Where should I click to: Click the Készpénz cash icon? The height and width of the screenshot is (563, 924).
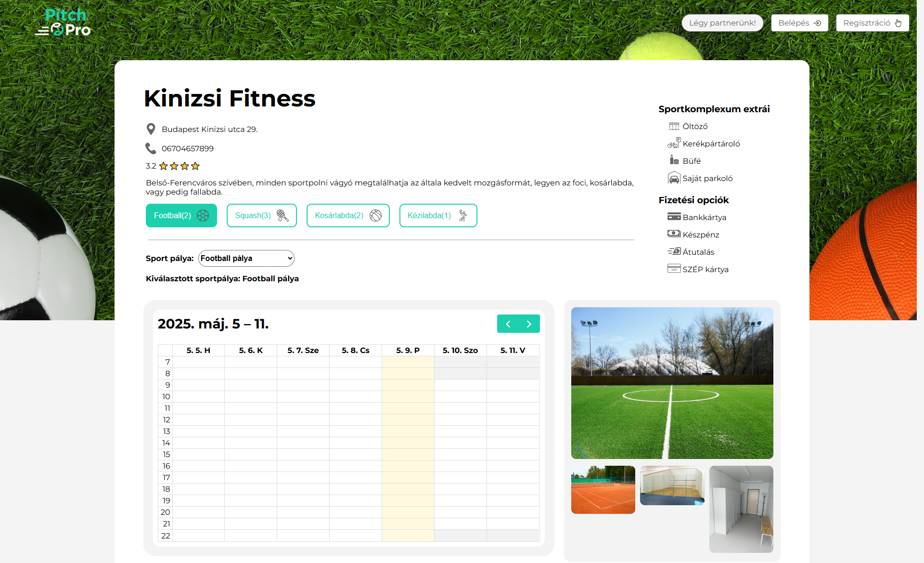[x=674, y=234]
